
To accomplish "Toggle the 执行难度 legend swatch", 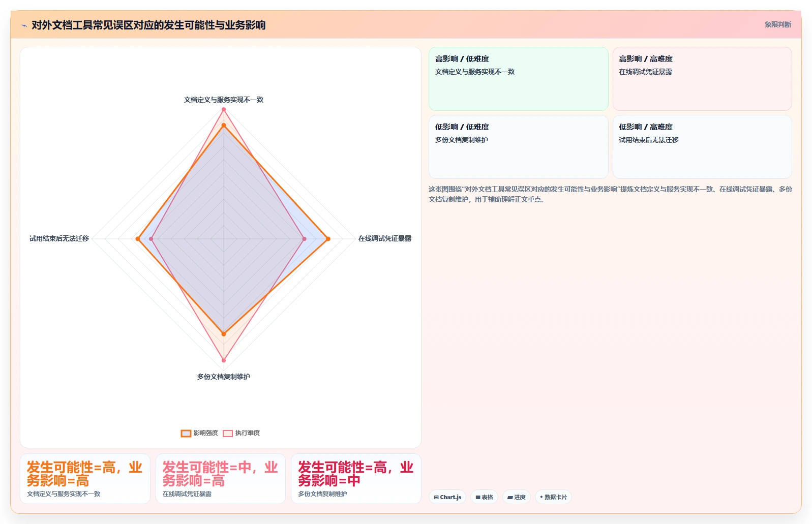I will [x=228, y=433].
